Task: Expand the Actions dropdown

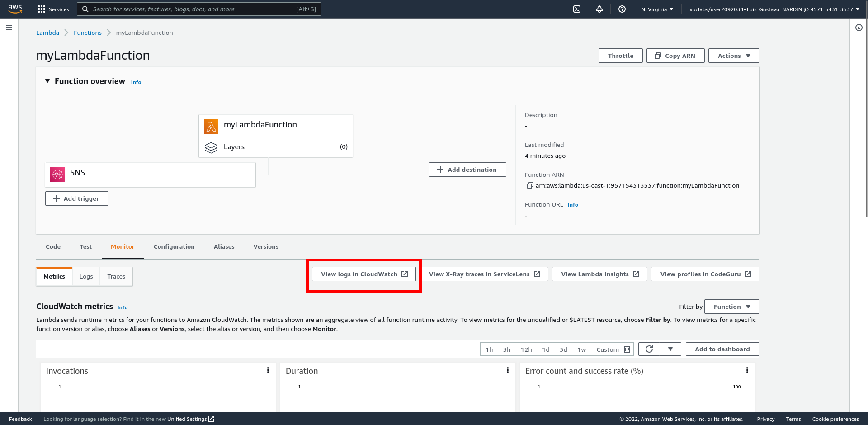Action: pyautogui.click(x=733, y=56)
